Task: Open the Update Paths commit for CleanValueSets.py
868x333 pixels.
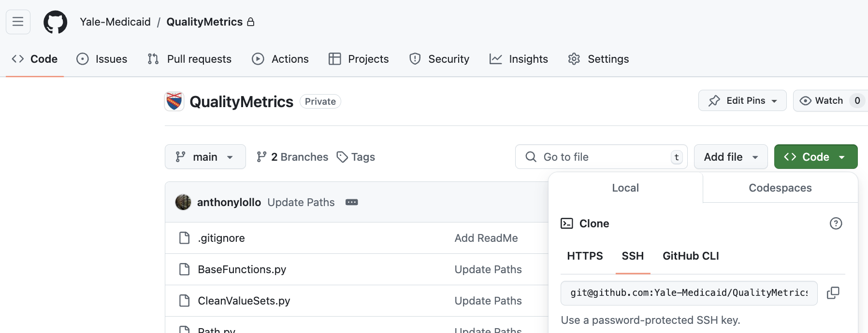Action: 488,301
